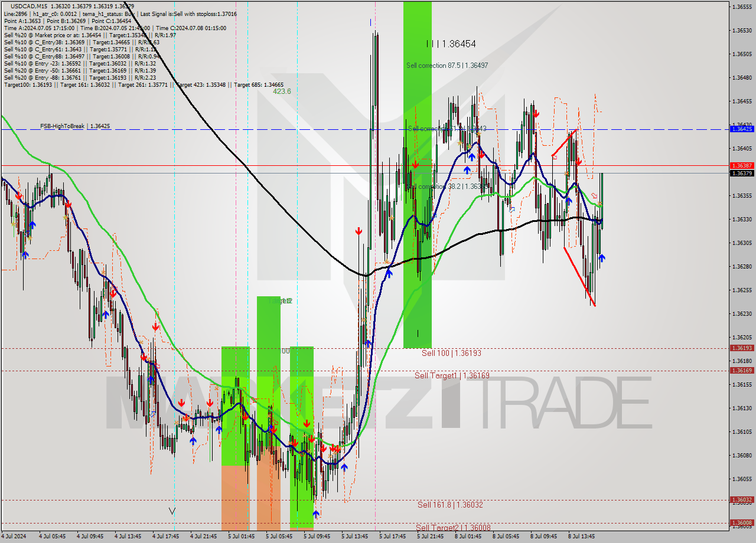Image resolution: width=756 pixels, height=543 pixels.
Task: Select the tall green sell correction zone
Action: click(418, 175)
